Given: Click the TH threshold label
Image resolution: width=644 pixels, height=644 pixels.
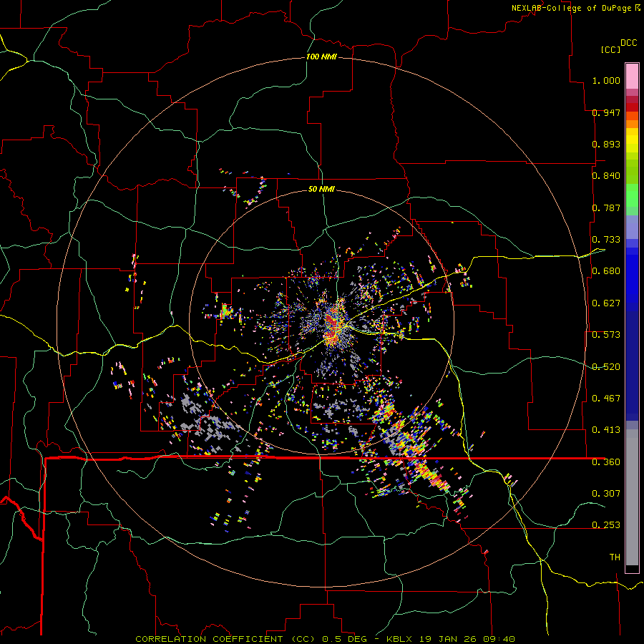Looking at the screenshot, I should 615,557.
